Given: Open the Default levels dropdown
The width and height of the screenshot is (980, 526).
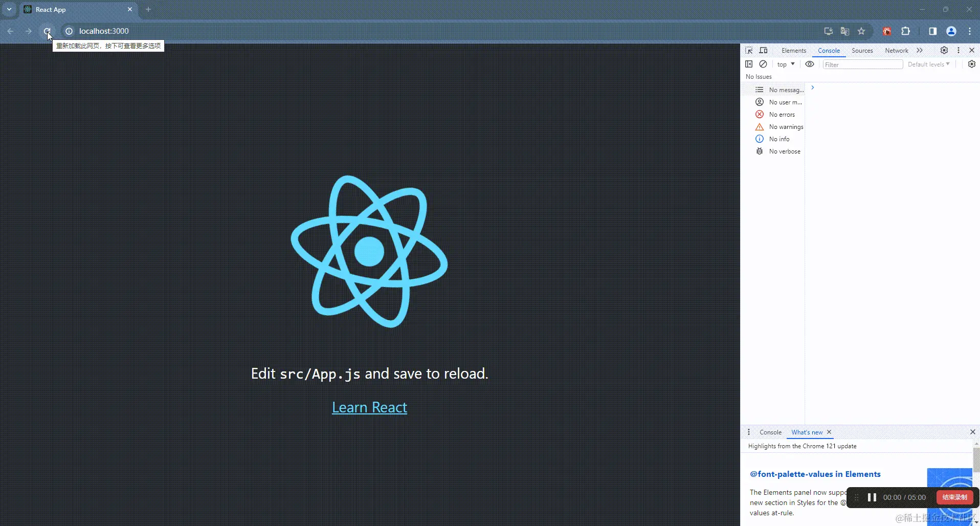Looking at the screenshot, I should pos(929,64).
